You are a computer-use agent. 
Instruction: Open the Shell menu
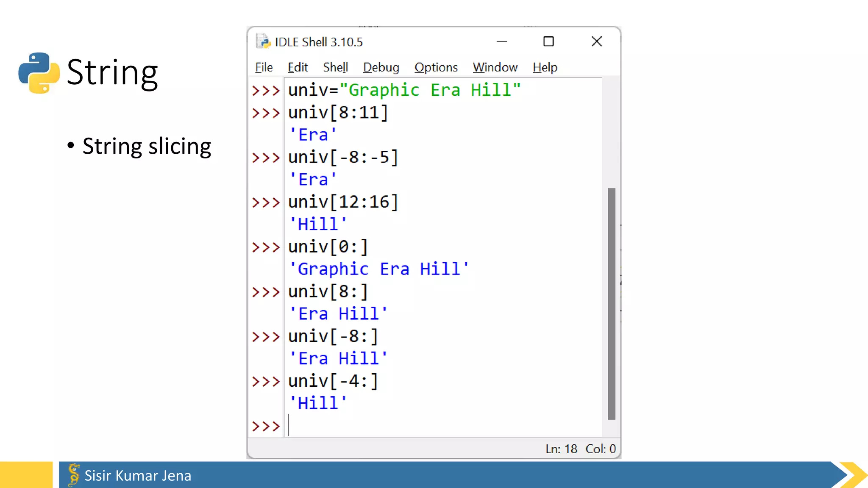pos(335,67)
